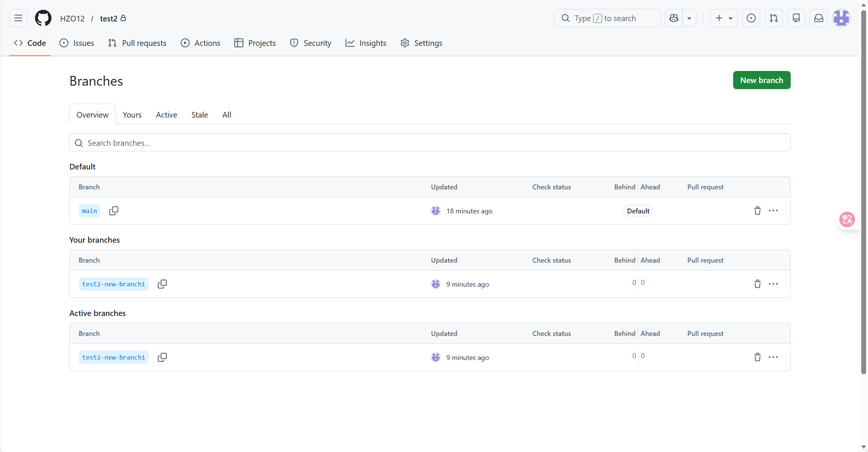This screenshot has width=868, height=452.
Task: Open the pull requests header icon
Action: [x=774, y=18]
